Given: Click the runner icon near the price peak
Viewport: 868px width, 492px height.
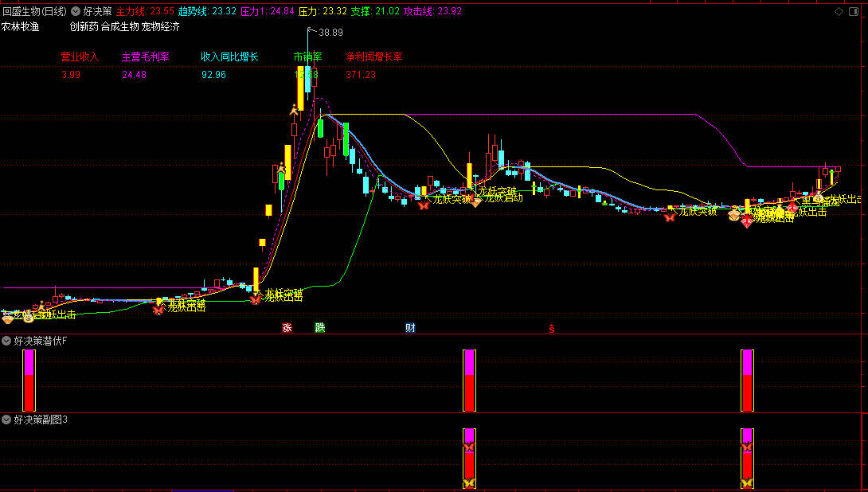Looking at the screenshot, I should click(294, 110).
